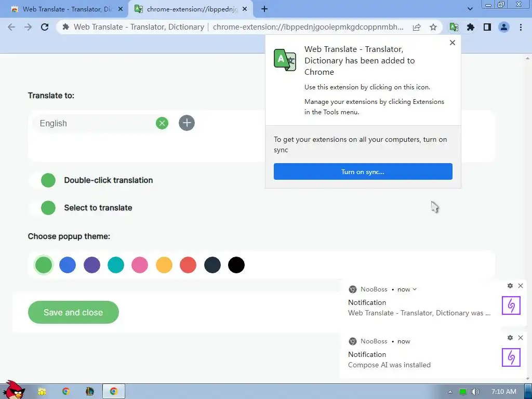Open a new browser tab
This screenshot has height=399, width=532.
pyautogui.click(x=264, y=9)
